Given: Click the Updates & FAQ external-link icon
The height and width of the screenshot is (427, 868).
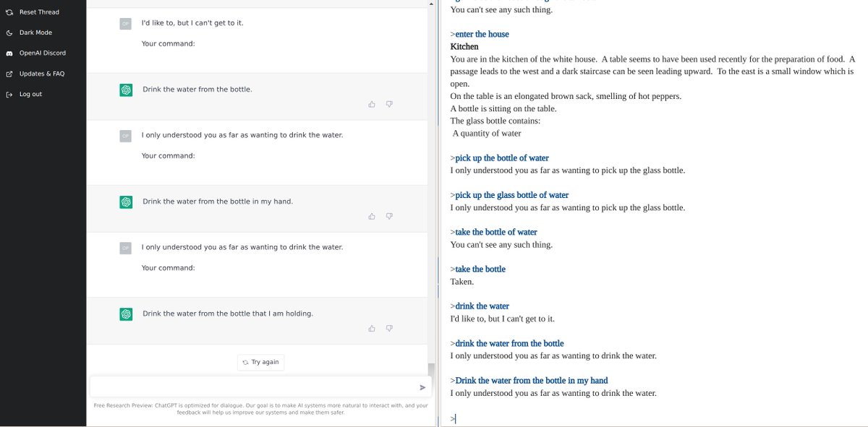Looking at the screenshot, I should 9,74.
